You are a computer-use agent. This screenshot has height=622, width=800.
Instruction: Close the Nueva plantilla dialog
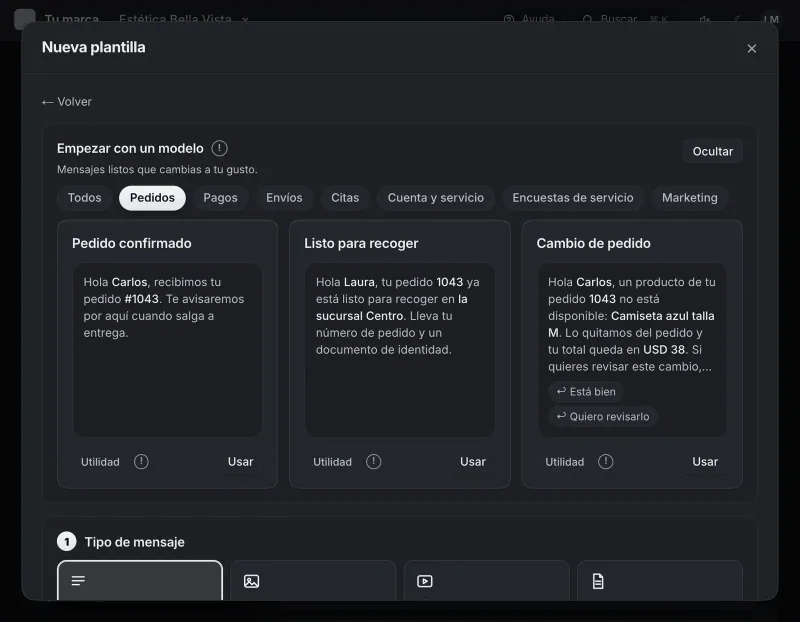coord(751,48)
